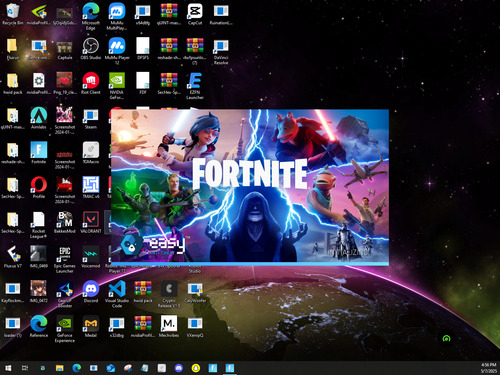This screenshot has width=500, height=375.
Task: Open Edge from the taskbar
Action: [x=77, y=368]
